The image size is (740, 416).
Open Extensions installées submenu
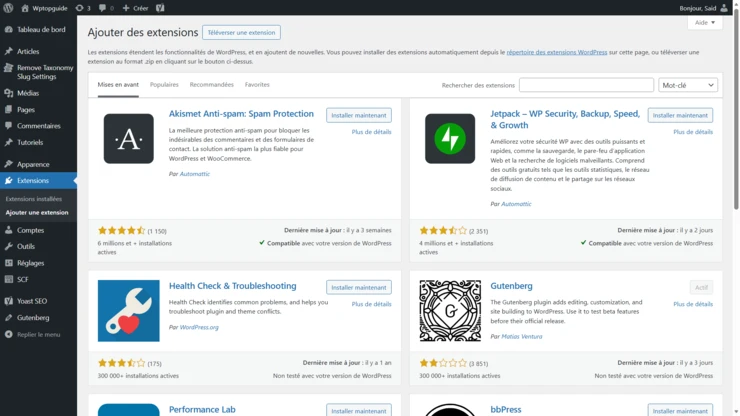coord(34,199)
